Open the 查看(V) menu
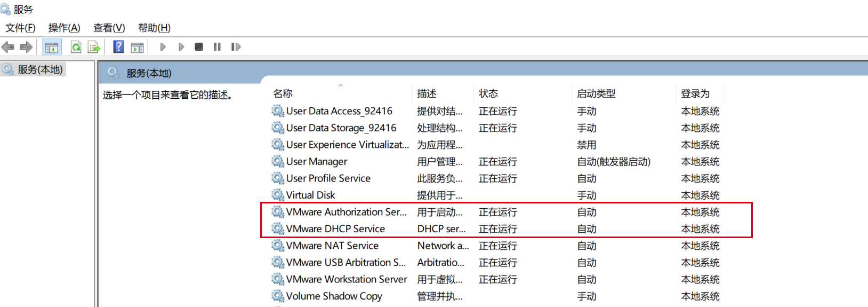 (109, 28)
